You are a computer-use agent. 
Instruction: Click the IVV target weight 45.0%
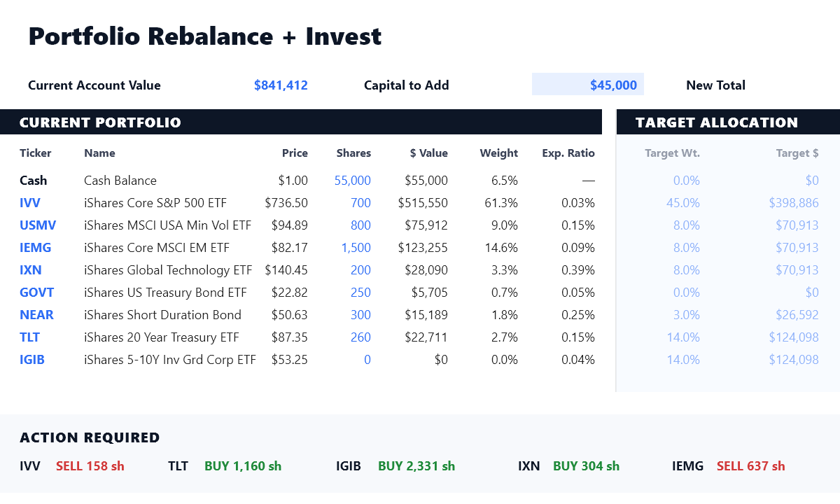[683, 203]
